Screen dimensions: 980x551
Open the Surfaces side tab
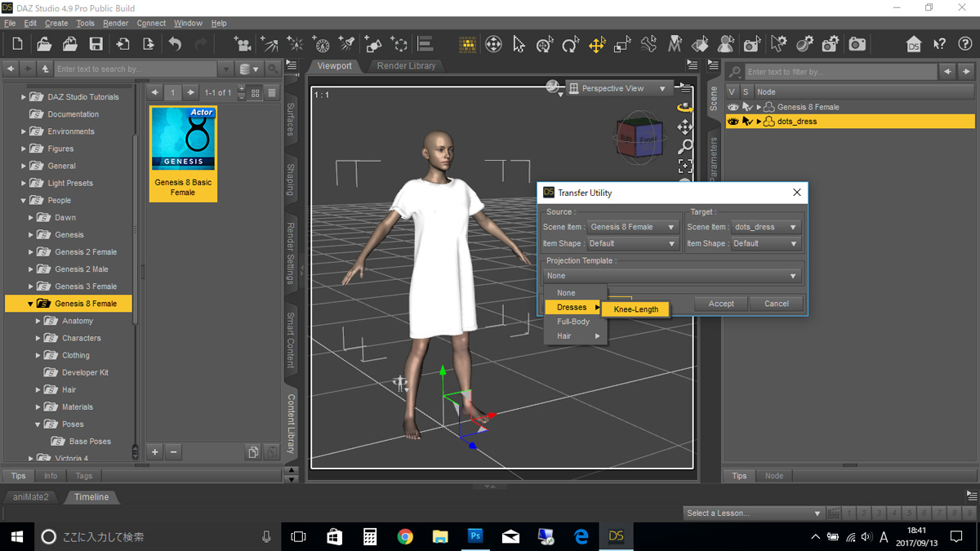[291, 120]
